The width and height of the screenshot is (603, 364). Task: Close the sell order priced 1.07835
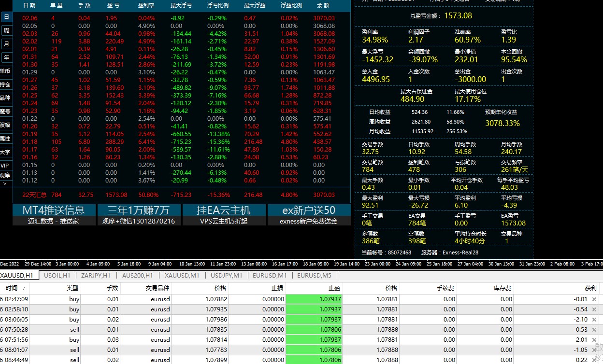594,330
